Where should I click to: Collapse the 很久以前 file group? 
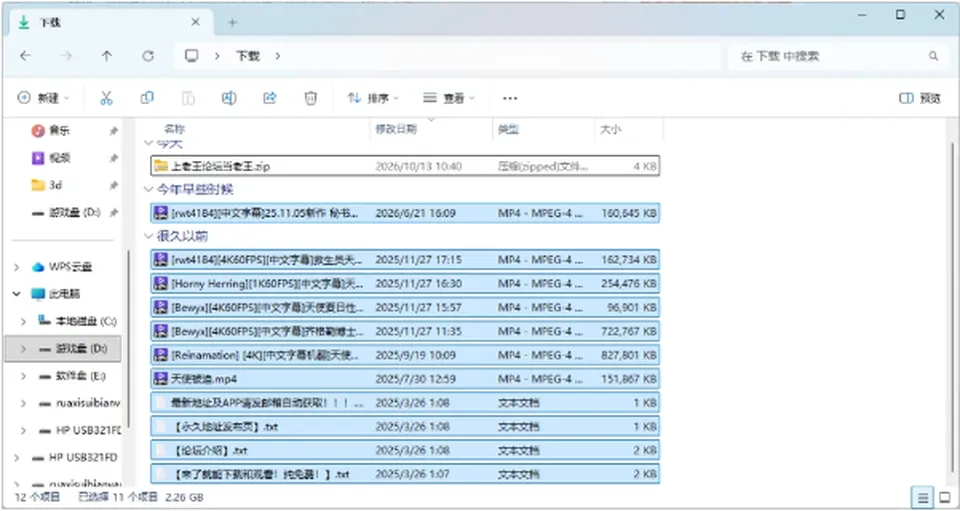(148, 236)
